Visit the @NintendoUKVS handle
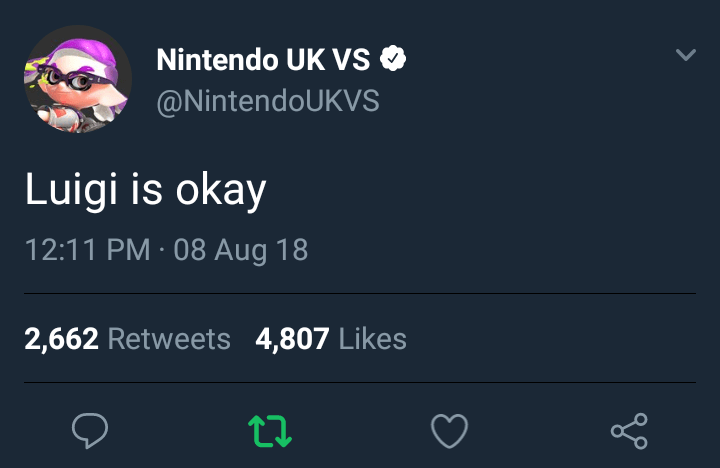 (x=268, y=101)
